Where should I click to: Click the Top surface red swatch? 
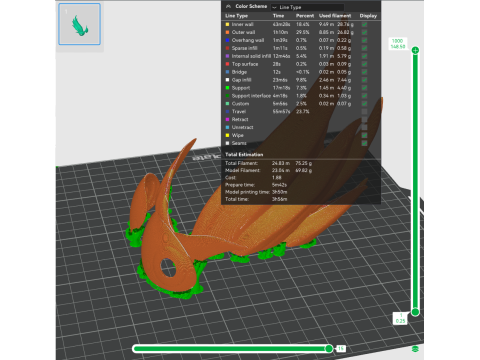tap(227, 64)
